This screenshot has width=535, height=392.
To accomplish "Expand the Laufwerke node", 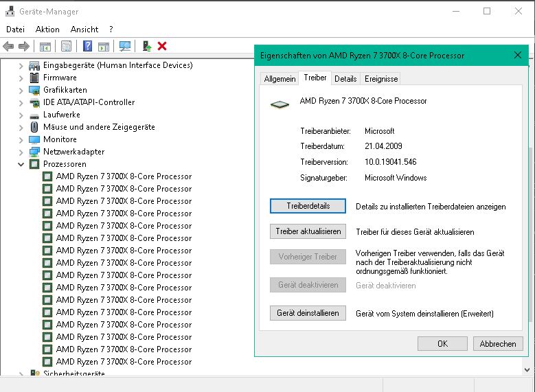I will 21,115.
